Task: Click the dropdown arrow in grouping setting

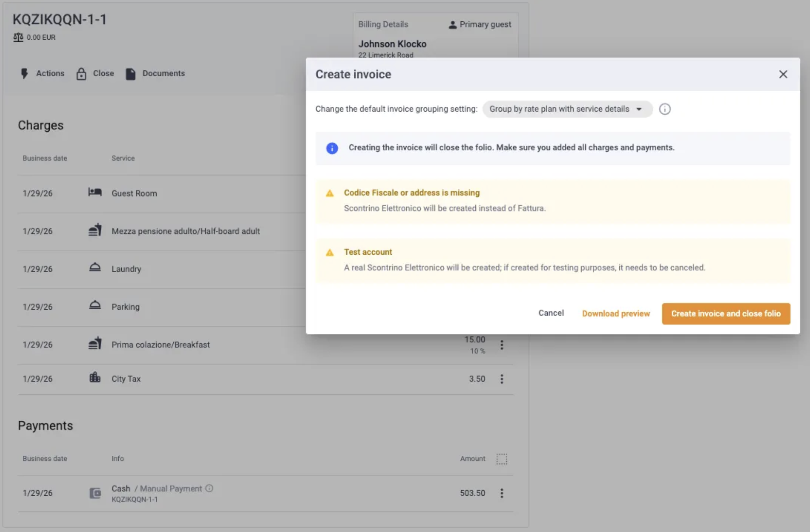Action: 639,109
